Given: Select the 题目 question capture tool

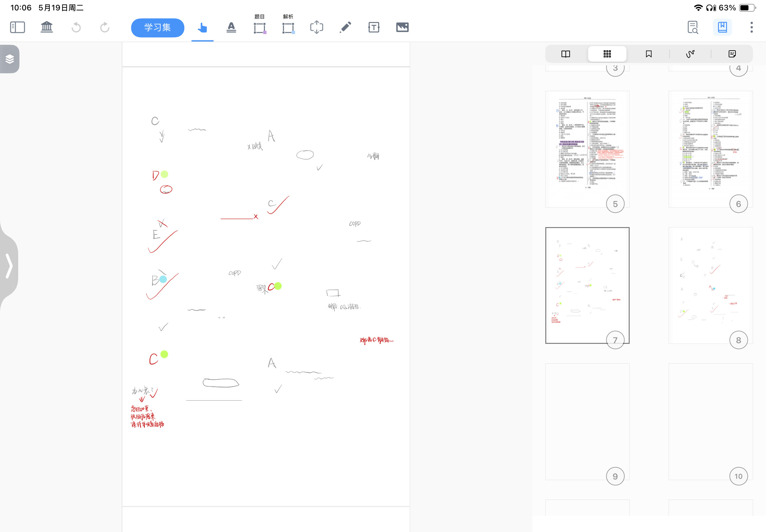Looking at the screenshot, I should [x=260, y=24].
